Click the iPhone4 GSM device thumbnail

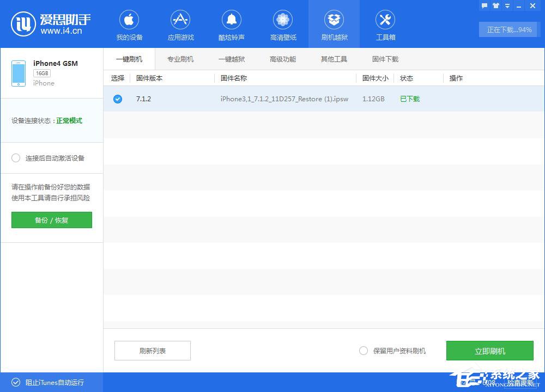(x=18, y=72)
